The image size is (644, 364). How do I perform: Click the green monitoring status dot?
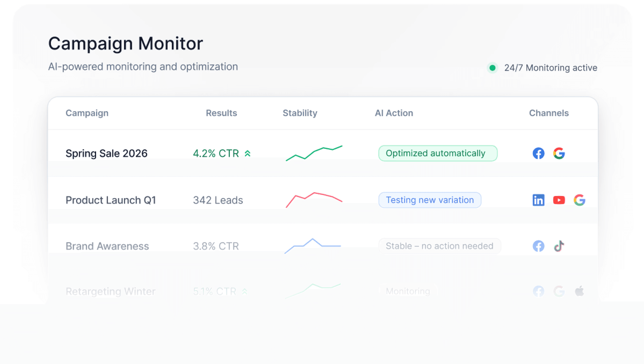point(492,68)
